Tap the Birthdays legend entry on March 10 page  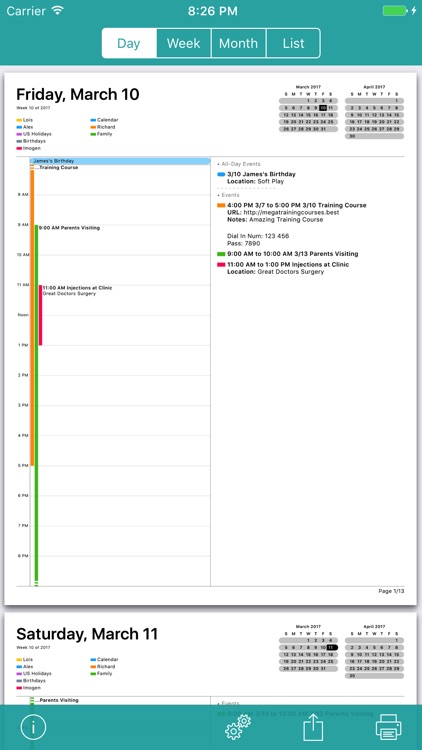(31, 141)
